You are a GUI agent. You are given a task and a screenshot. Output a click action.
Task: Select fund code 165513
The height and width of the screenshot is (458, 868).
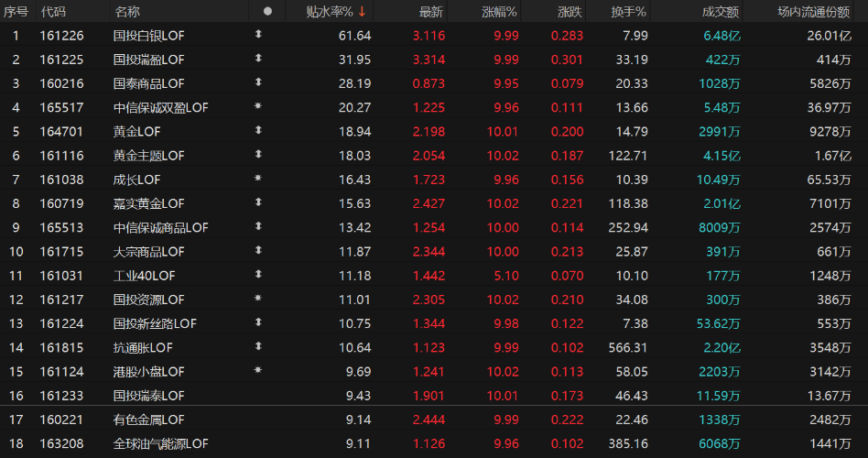(x=61, y=227)
